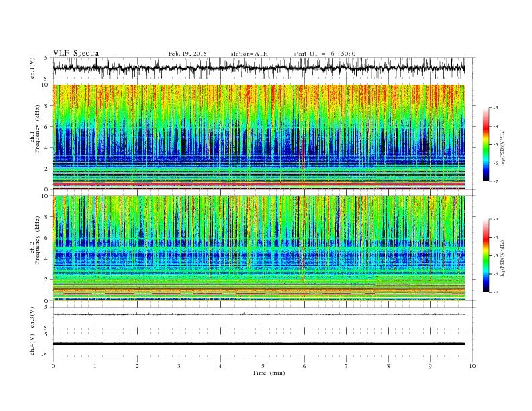Click the "-5" tick on lower color bar

tap(495, 256)
